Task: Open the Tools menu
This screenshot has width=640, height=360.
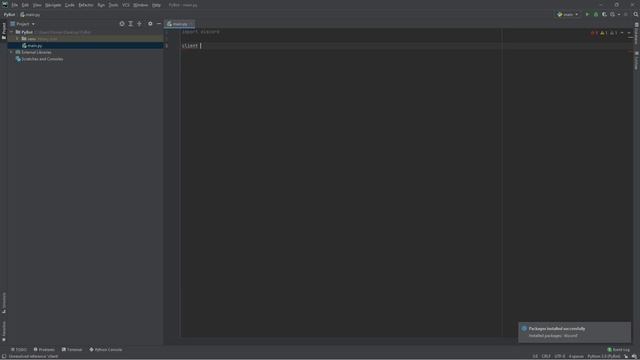Action: pos(113,5)
